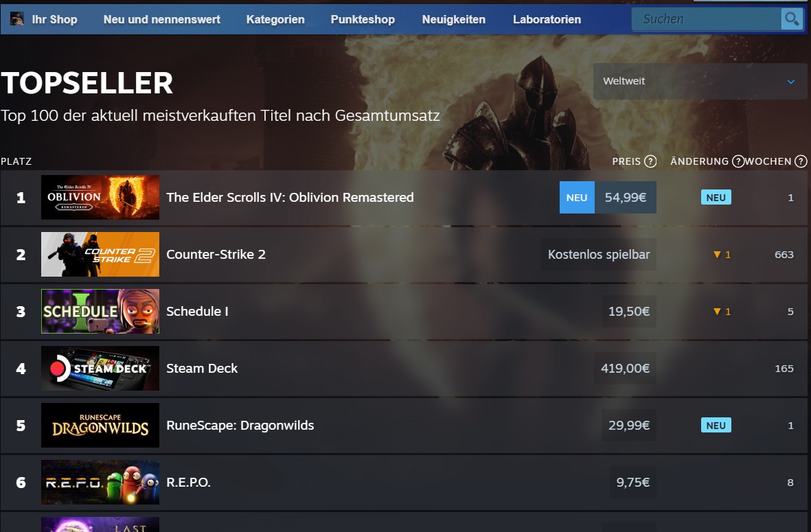This screenshot has width=811, height=532.
Task: Open the Laboratorien tab
Action: 547,20
